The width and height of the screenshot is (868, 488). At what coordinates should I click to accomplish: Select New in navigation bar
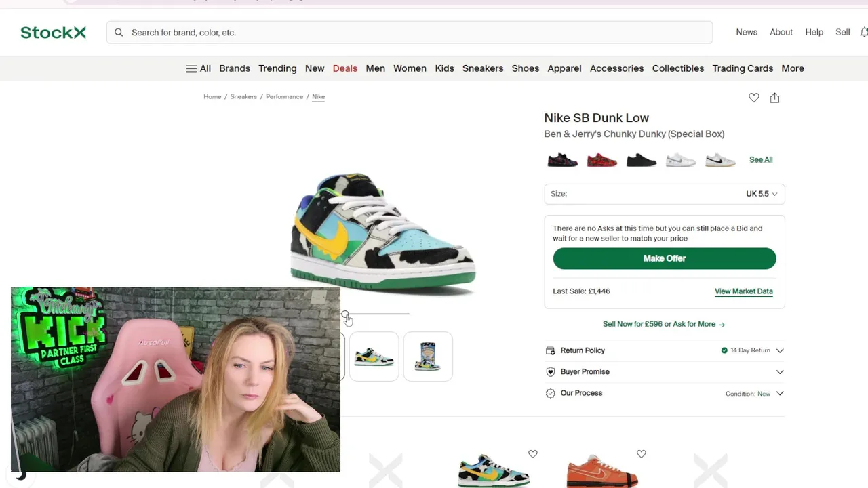click(315, 68)
